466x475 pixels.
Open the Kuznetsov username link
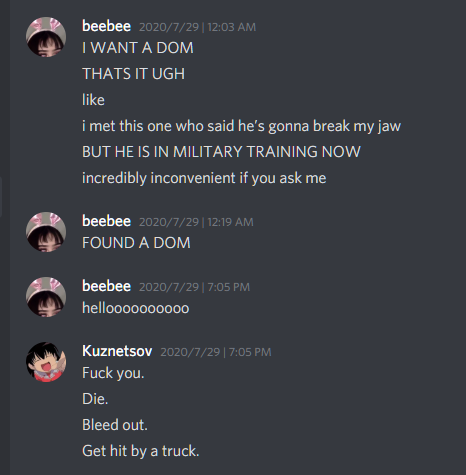(117, 351)
